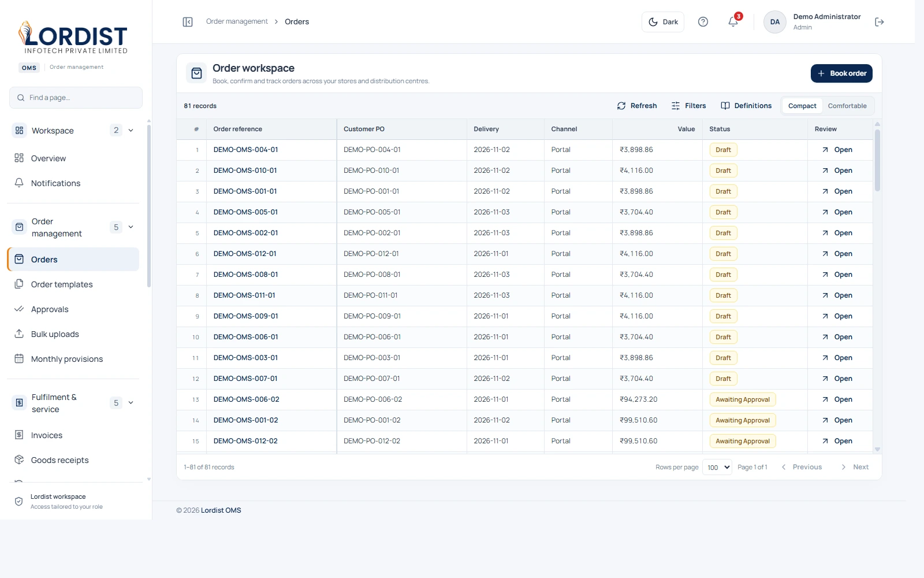Screen dimensions: 924x578
Task: Click the Goods receipts package icon
Action: 19,460
